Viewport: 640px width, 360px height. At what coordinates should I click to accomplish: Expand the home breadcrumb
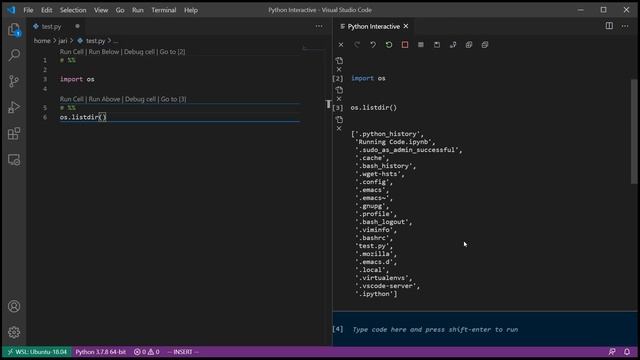(42, 41)
